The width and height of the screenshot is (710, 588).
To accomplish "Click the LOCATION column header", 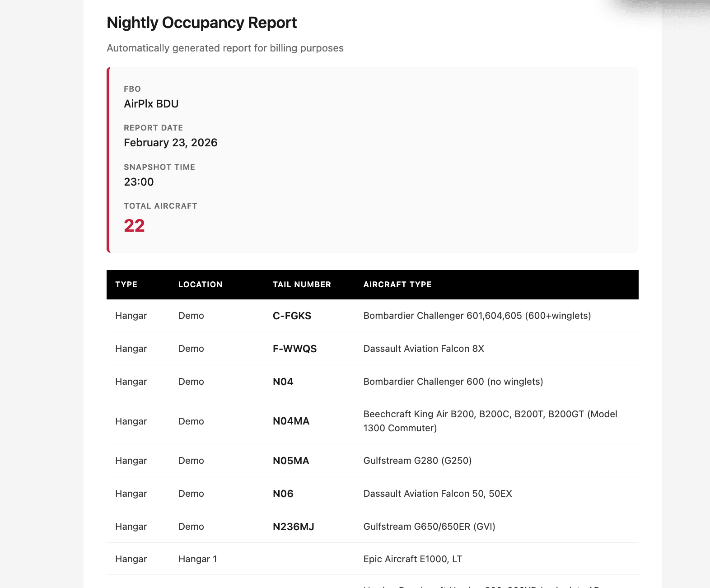I will tap(201, 285).
